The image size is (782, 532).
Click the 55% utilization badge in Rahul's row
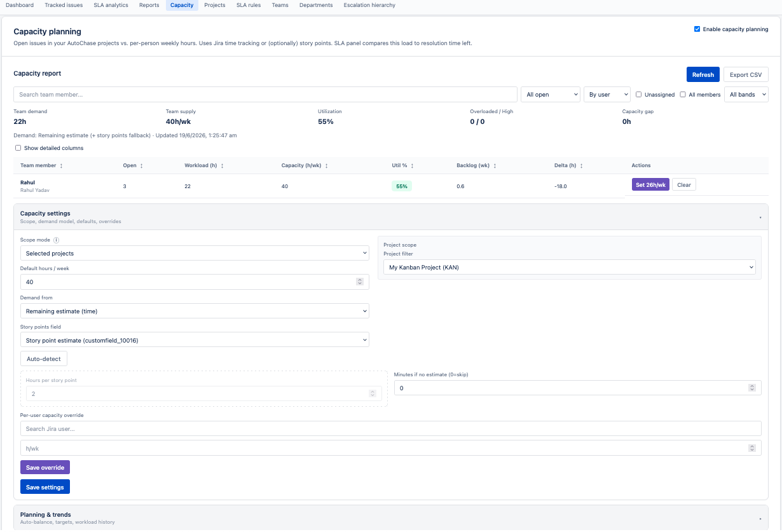402,186
